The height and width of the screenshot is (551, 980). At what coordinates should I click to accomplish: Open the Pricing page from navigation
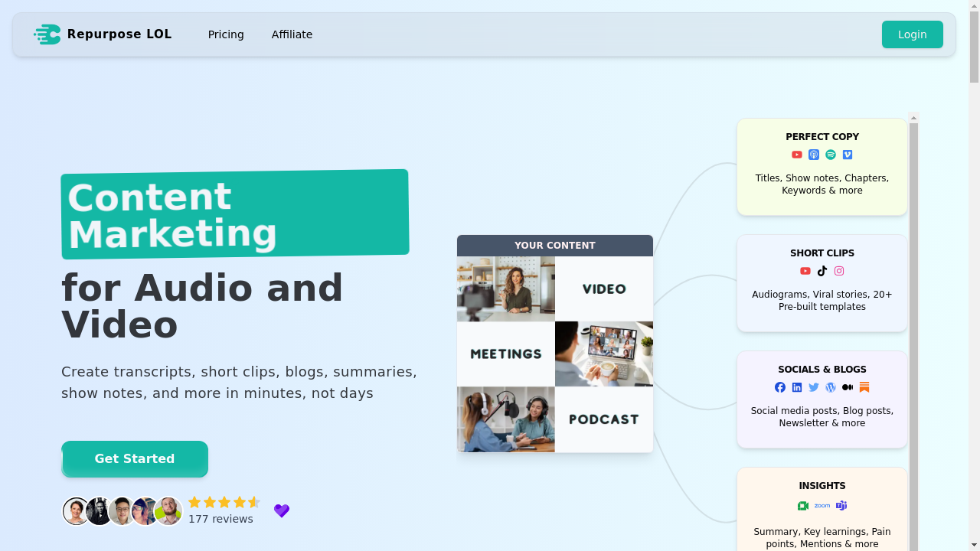(x=226, y=34)
